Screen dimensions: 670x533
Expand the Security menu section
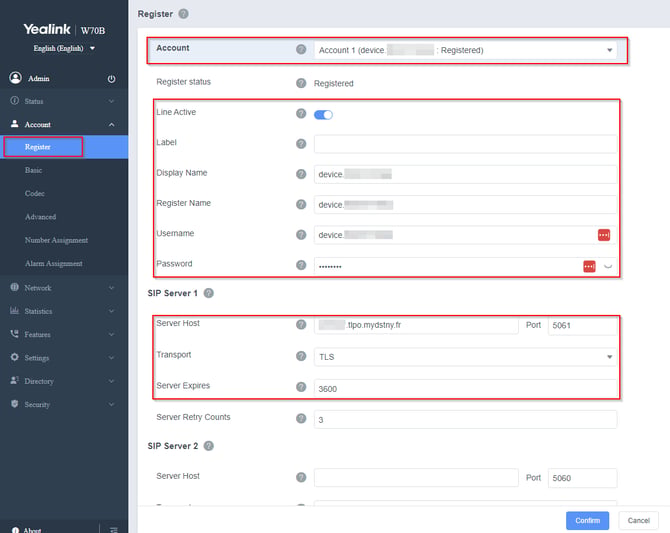point(63,404)
